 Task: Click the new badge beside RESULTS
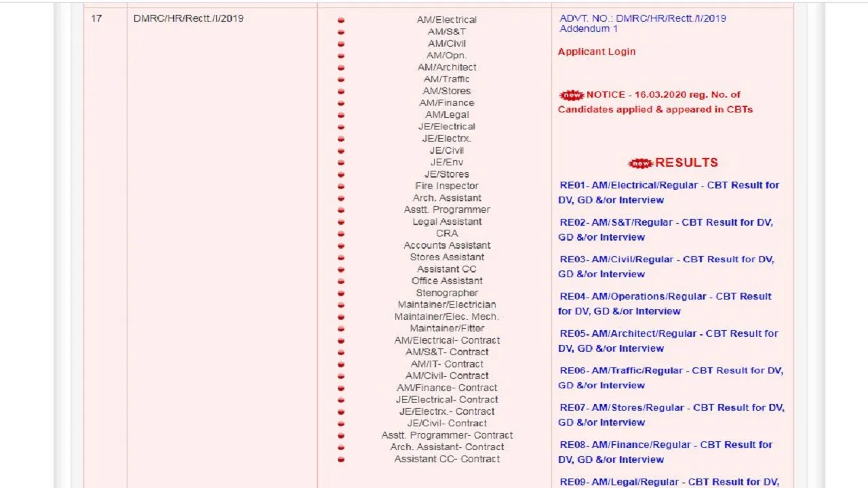coord(641,163)
